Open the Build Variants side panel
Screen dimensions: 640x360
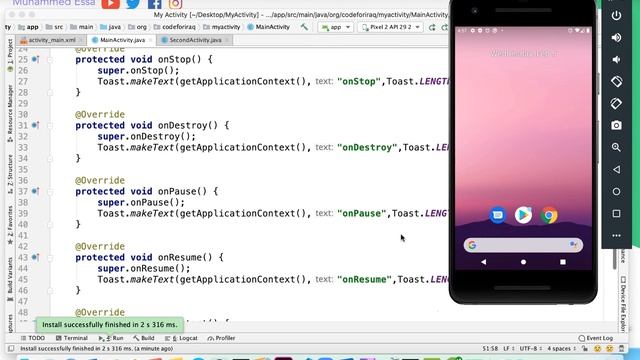(x=10, y=280)
